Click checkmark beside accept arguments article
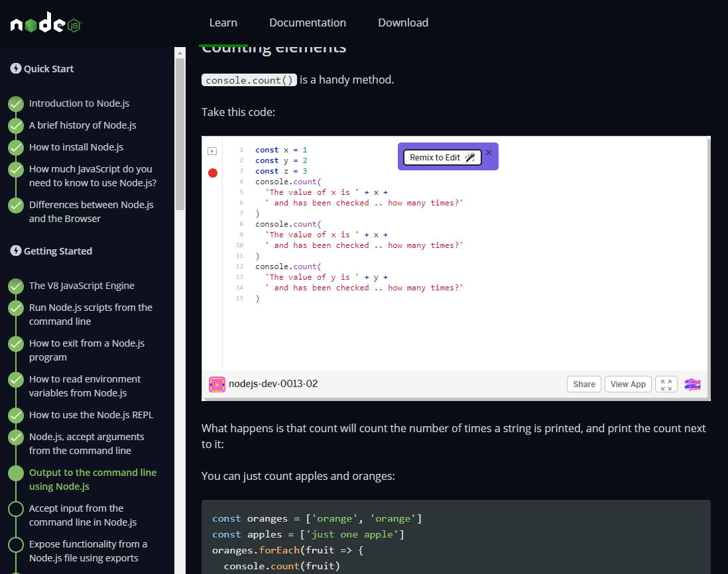This screenshot has height=574, width=728. click(16, 437)
